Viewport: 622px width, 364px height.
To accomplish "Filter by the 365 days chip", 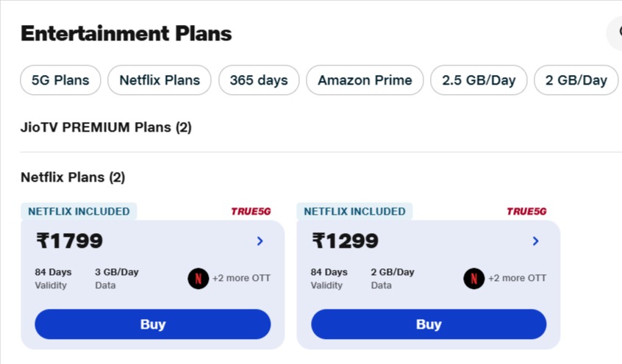I will point(259,80).
